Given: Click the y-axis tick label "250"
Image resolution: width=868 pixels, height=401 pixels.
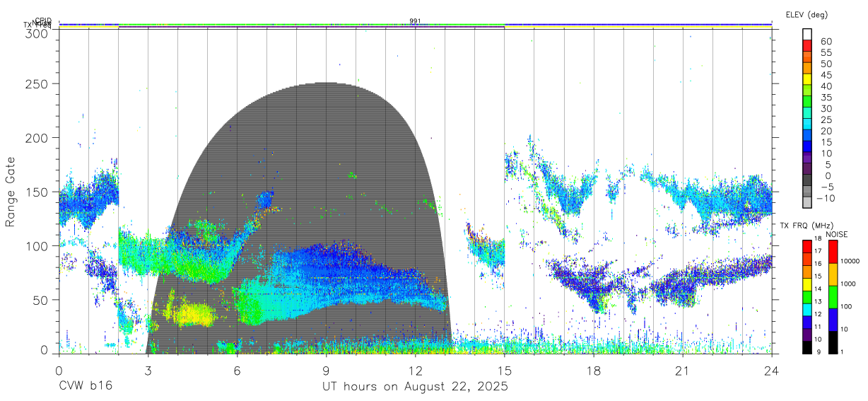Looking at the screenshot, I should [37, 83].
